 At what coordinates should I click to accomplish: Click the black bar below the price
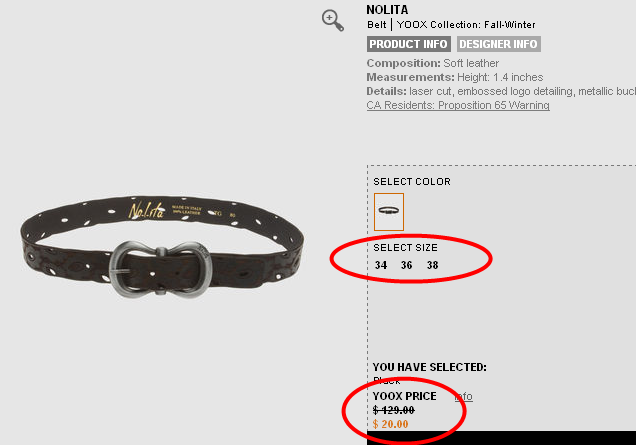click(x=501, y=438)
